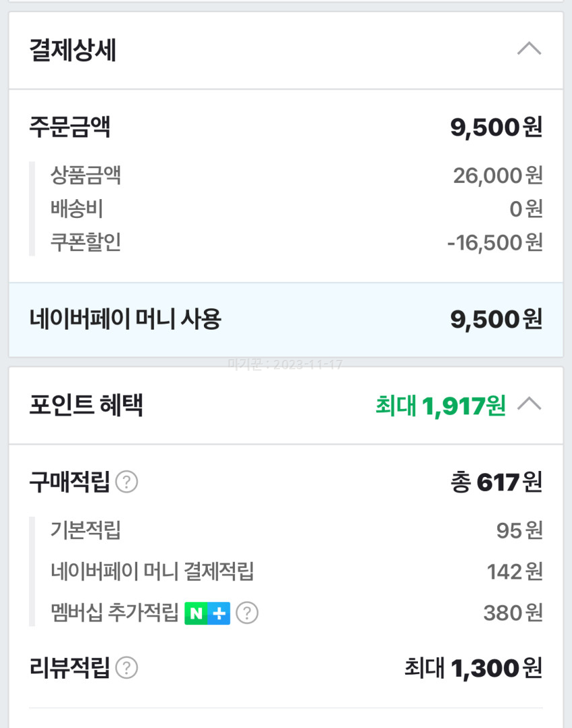Click the 기본적립 label
Screen dimensions: 572x728
85,531
